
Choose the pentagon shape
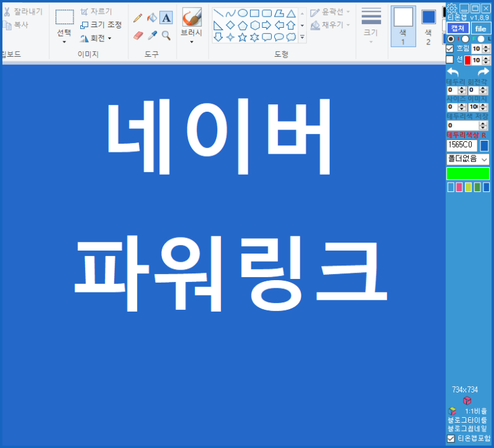(x=243, y=25)
